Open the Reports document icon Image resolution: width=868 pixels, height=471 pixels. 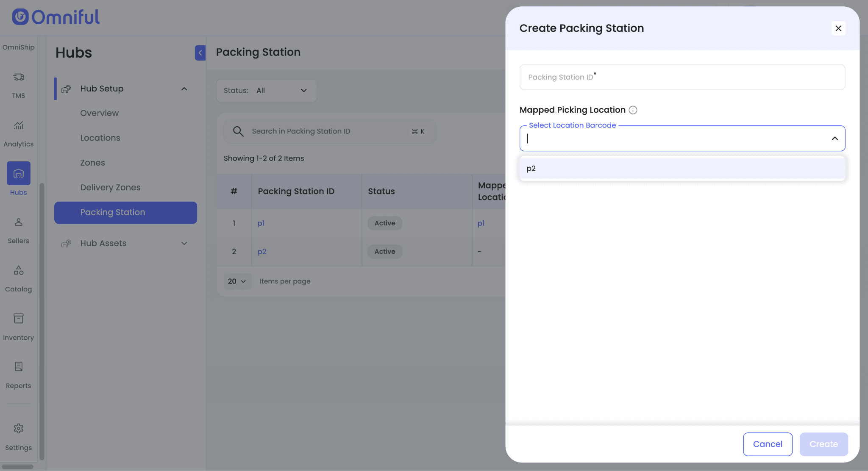pos(18,367)
